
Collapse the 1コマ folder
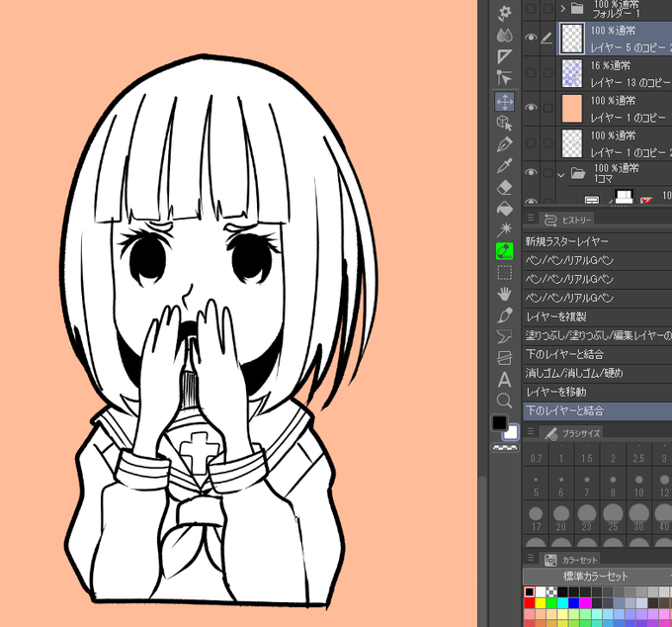(x=561, y=175)
